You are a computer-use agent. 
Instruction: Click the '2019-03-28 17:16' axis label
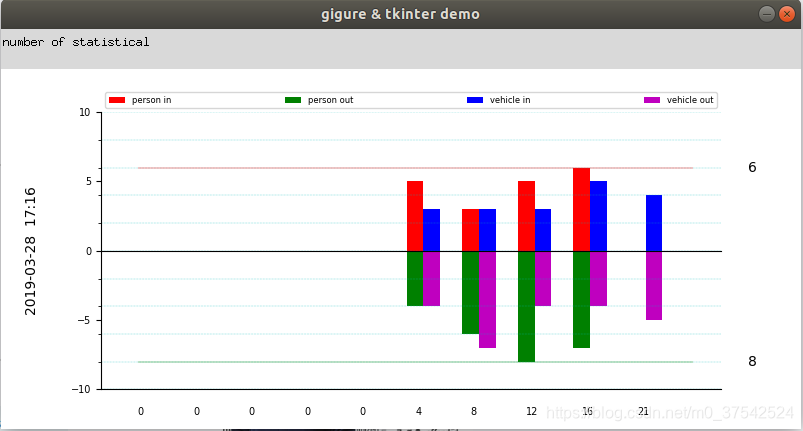[30, 251]
